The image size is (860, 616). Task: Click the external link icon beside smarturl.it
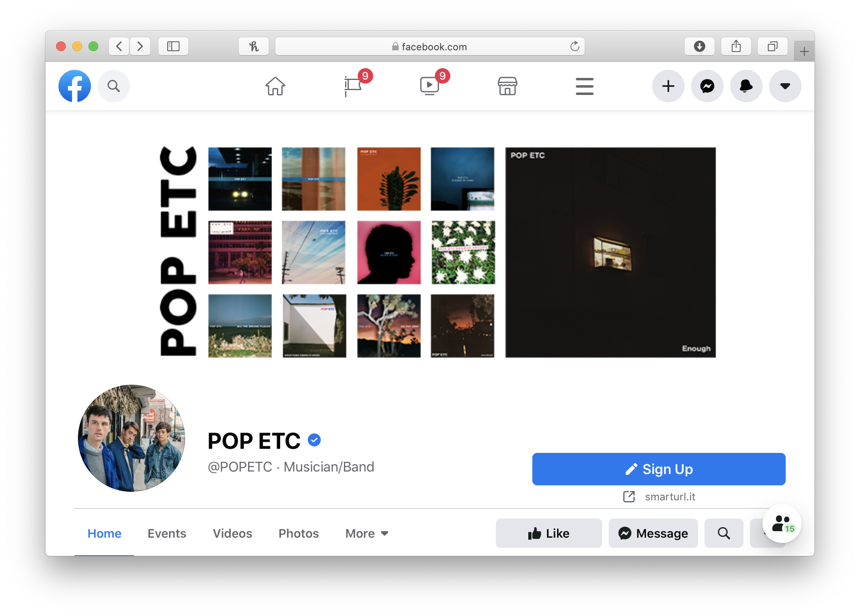point(629,497)
